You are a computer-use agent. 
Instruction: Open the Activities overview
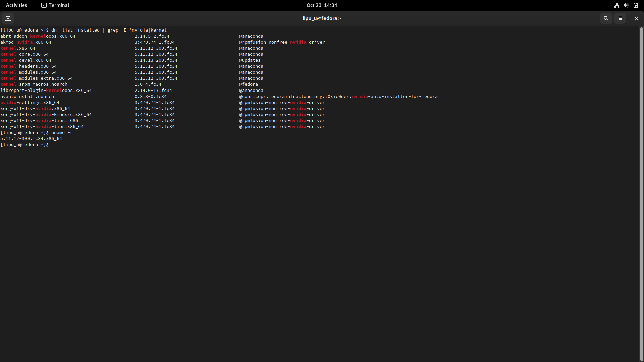[16, 5]
